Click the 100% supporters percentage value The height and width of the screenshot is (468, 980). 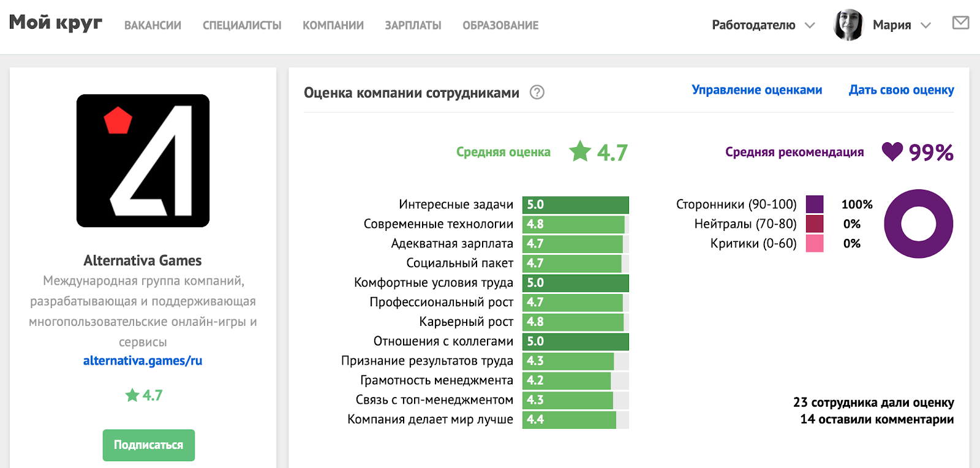pyautogui.click(x=857, y=205)
